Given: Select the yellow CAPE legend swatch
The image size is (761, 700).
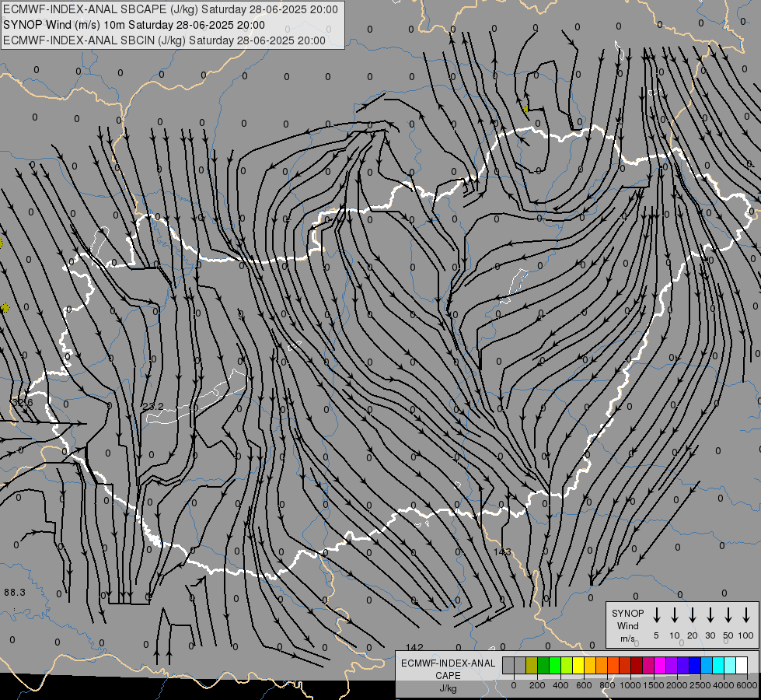Looking at the screenshot, I should 578,665.
